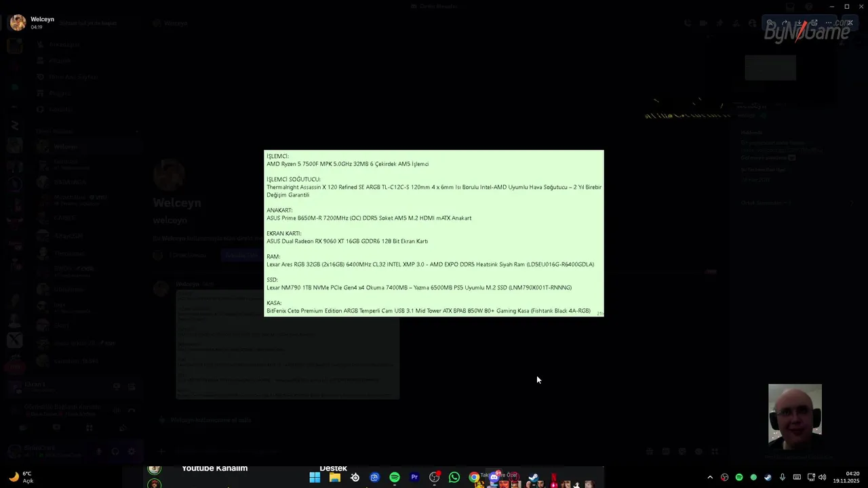The height and width of the screenshot is (488, 868).
Task: Open the Windows Start menu
Action: [x=315, y=477]
